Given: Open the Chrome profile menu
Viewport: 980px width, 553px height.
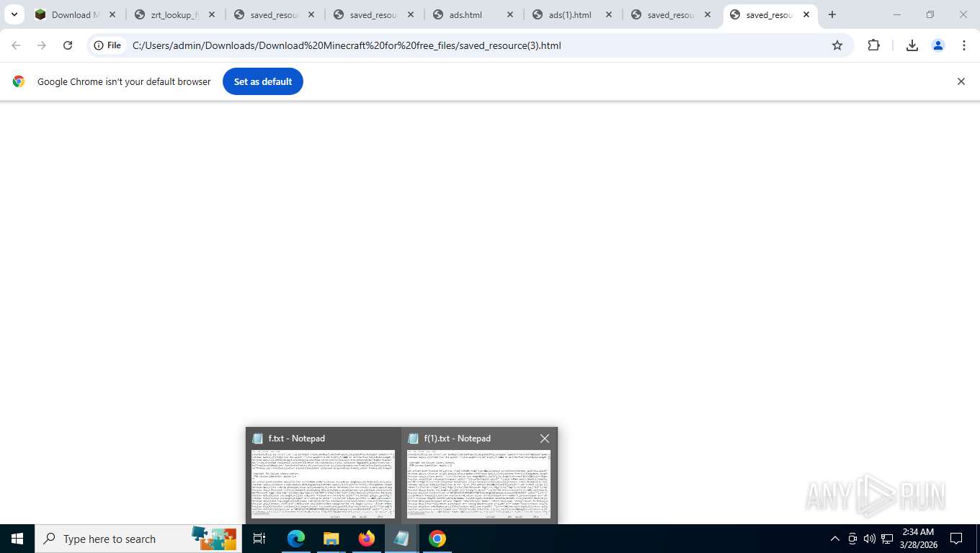Looking at the screenshot, I should 938,45.
